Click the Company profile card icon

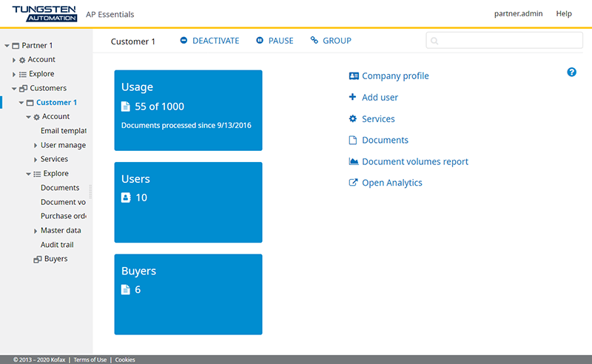[353, 76]
